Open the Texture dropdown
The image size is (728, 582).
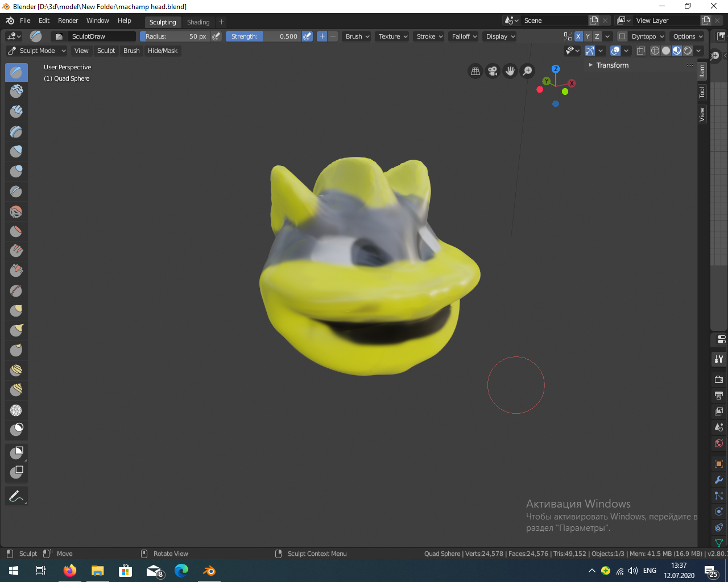pyautogui.click(x=394, y=36)
